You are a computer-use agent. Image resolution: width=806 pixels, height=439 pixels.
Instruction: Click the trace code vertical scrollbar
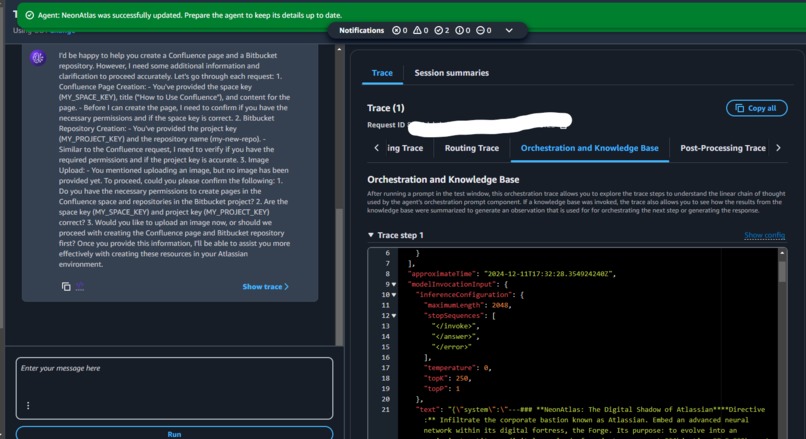(782, 271)
